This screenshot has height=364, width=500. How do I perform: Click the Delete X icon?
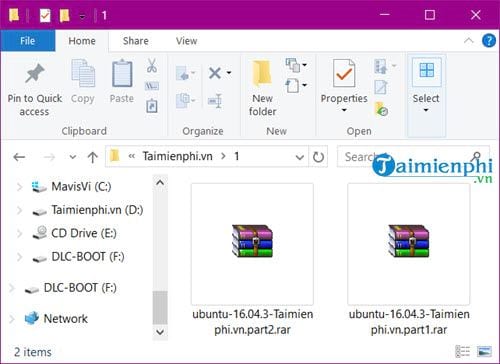(215, 73)
